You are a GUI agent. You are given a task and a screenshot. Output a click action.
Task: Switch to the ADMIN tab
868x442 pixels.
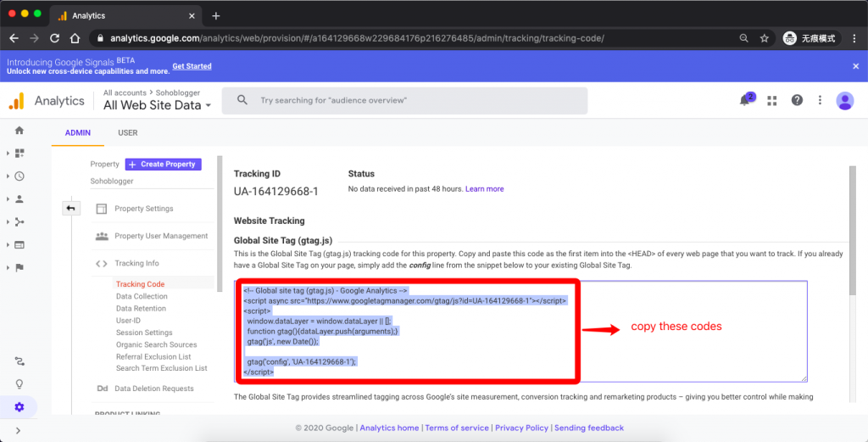tap(77, 133)
